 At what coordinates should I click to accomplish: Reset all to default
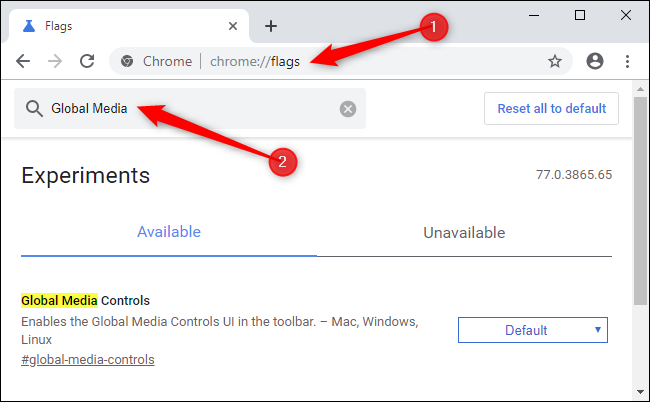coord(551,109)
